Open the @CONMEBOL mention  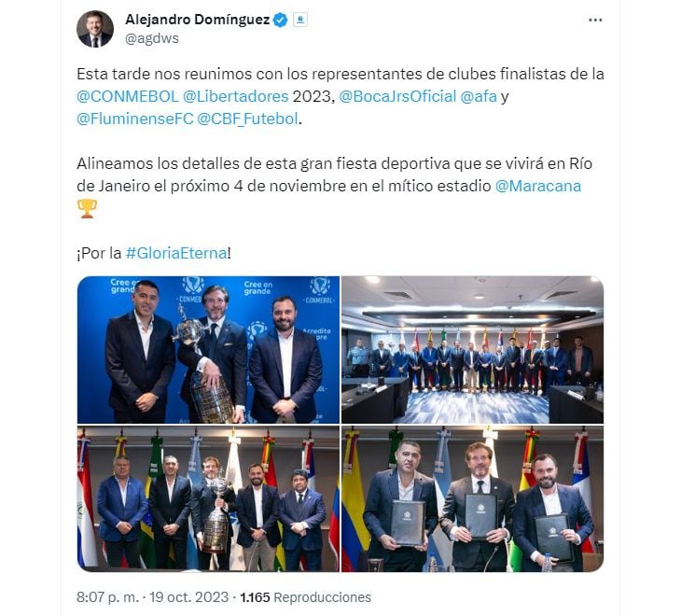click(x=128, y=96)
